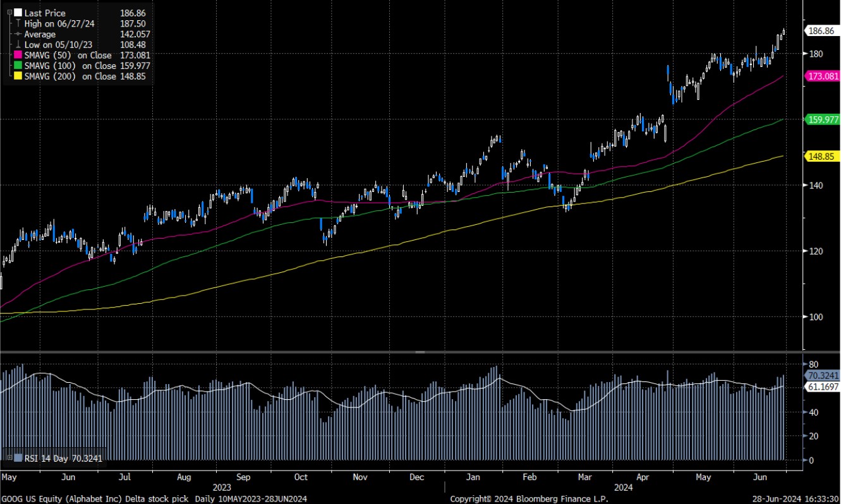Select the 2024 year label on the timeline

point(624,488)
